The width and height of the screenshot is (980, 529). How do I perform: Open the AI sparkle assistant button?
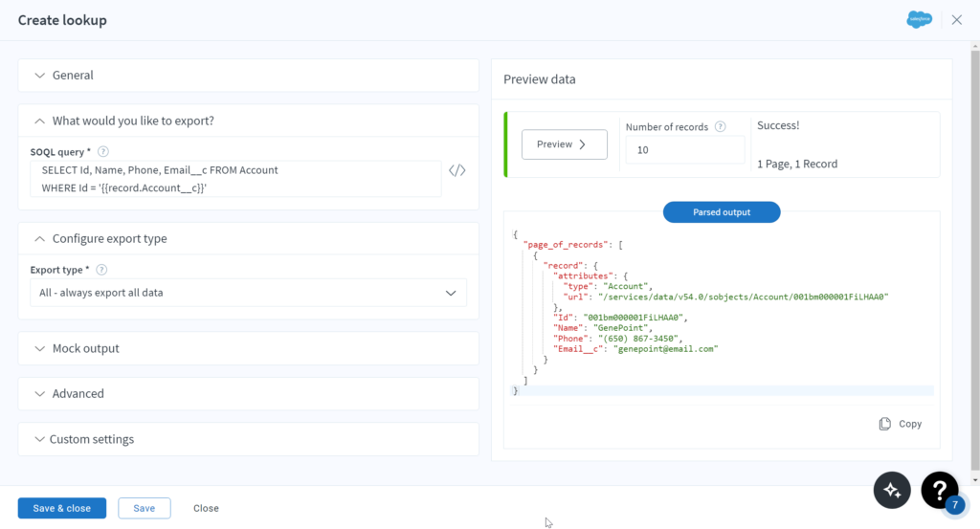tap(892, 490)
